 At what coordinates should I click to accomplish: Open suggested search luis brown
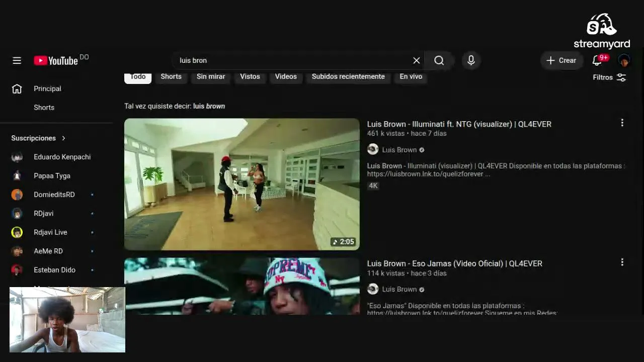click(209, 106)
